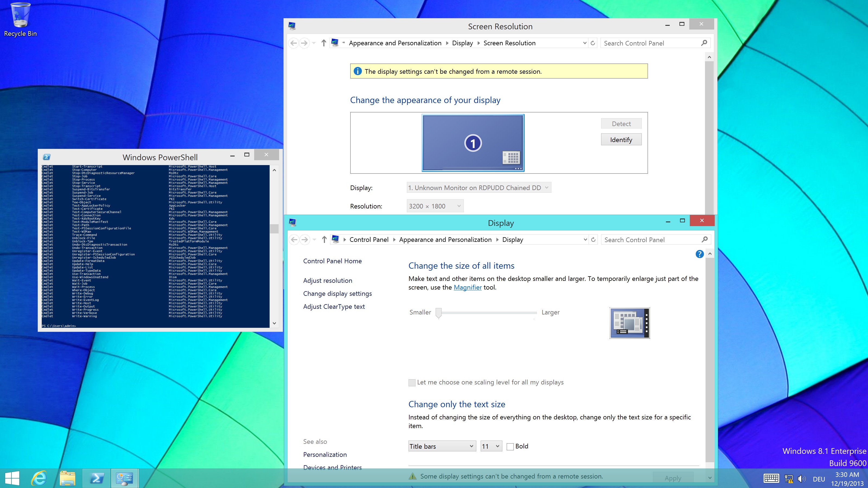The width and height of the screenshot is (868, 488).
Task: Toggle one scaling level for all displays checkbox
Action: click(x=412, y=383)
